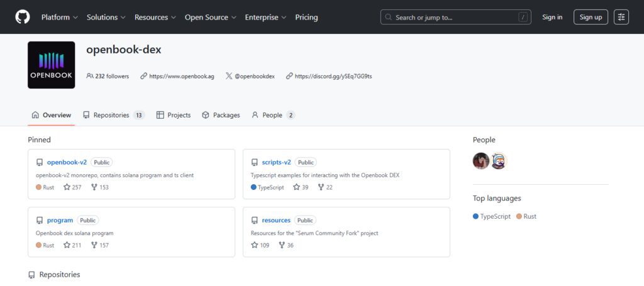Screen dimensions: 644x286
Task: Switch to the Repositories tab
Action: 114,115
